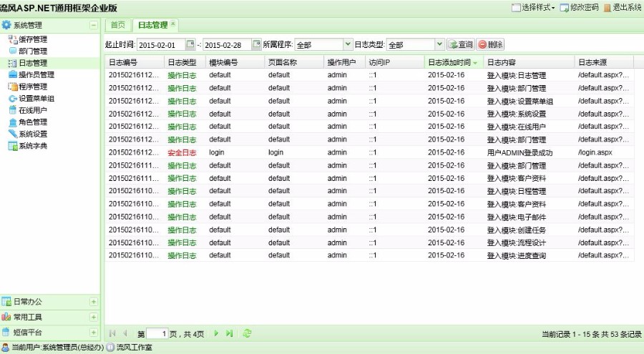Select the 安全日志 login row
This screenshot has height=354, width=644.
tap(370, 152)
